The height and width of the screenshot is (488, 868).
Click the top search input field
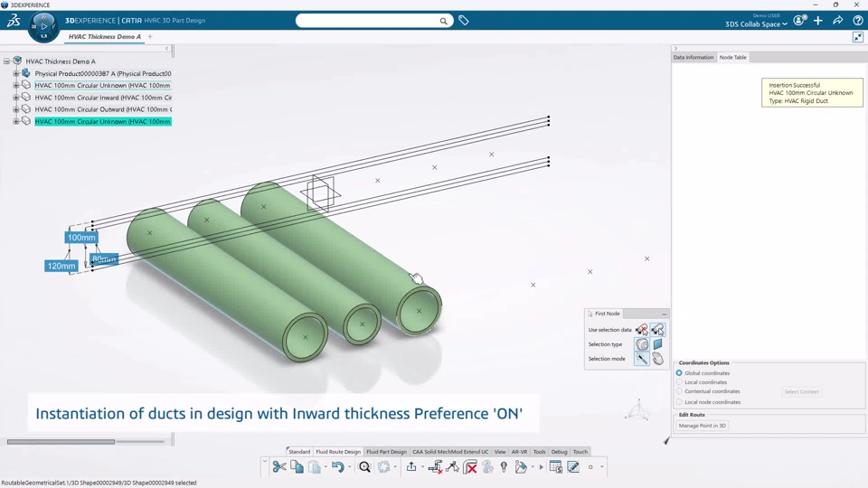click(368, 21)
